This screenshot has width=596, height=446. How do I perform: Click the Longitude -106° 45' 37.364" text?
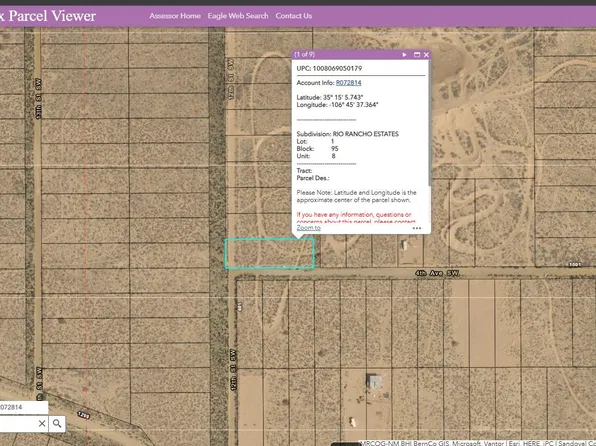[337, 105]
